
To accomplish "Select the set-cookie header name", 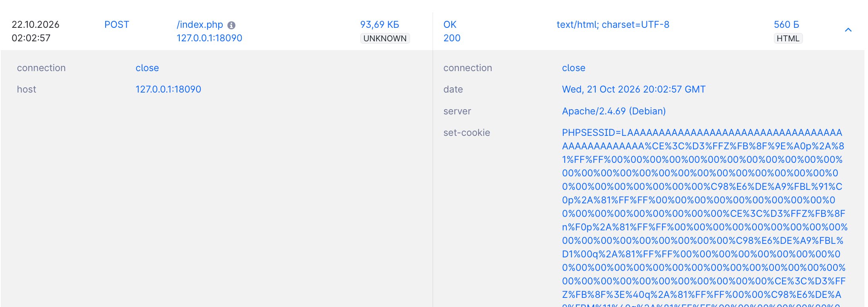I will pos(467,133).
